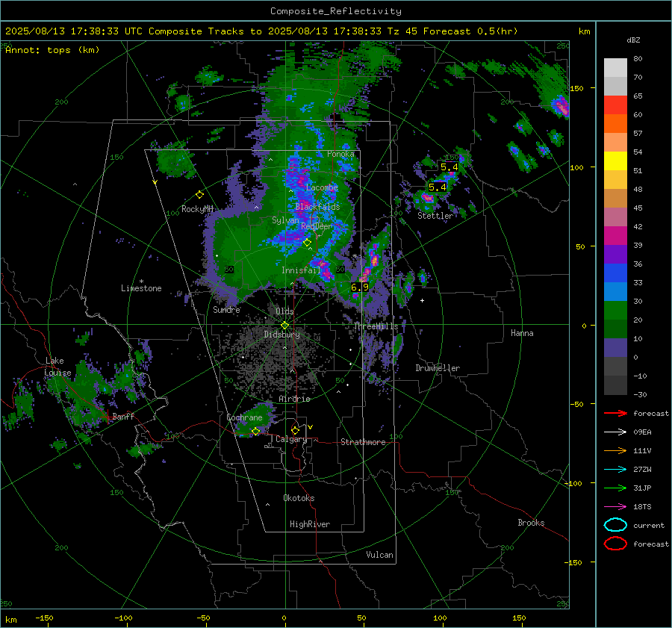The image size is (672, 628).
Task: Click the Brooks city label
Action: coord(531,523)
